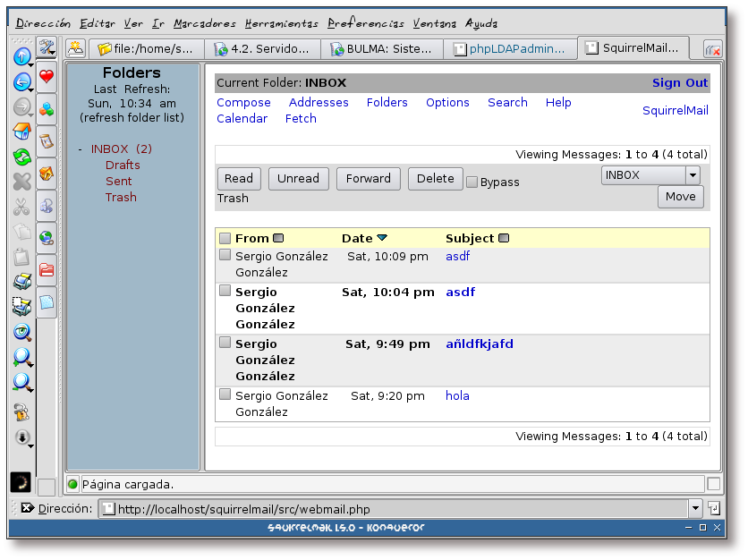Click the new tab icon left of the tabs
The height and width of the screenshot is (560, 748).
77,48
